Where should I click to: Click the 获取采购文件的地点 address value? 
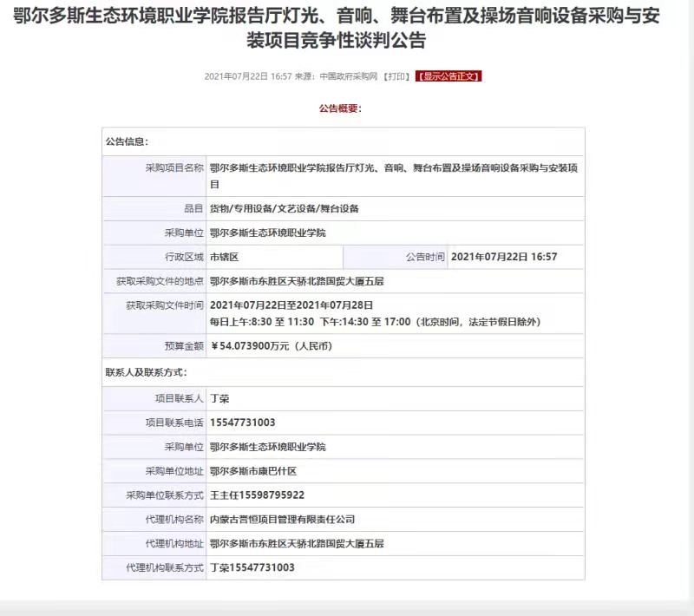coord(296,282)
